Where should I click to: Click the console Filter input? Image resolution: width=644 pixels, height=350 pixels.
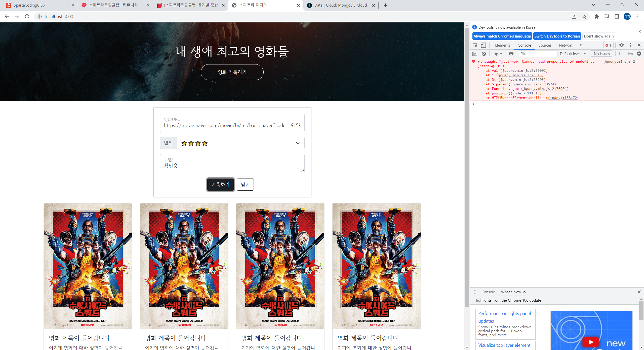pos(538,54)
